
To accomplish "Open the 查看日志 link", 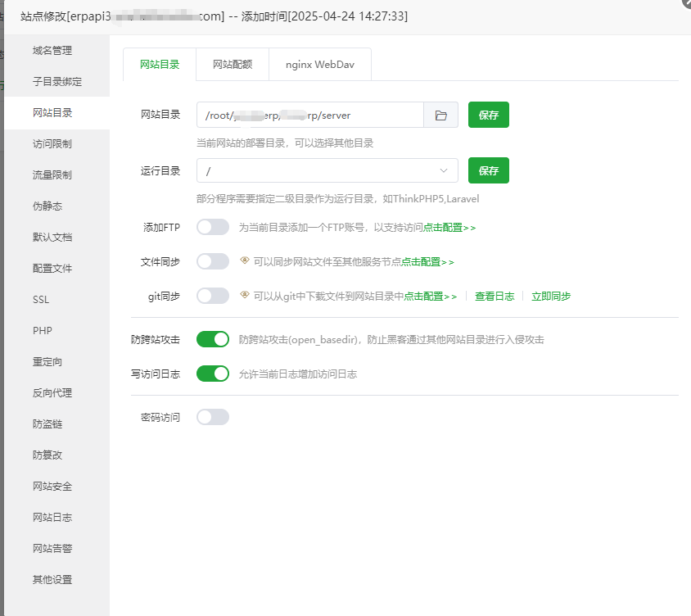I will (495, 297).
